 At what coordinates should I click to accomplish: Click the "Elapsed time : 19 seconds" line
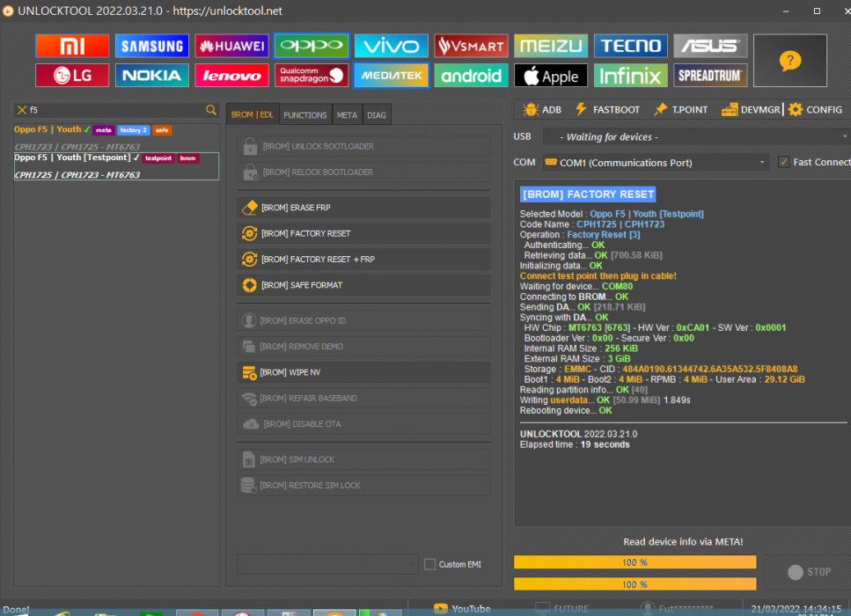pyautogui.click(x=575, y=444)
